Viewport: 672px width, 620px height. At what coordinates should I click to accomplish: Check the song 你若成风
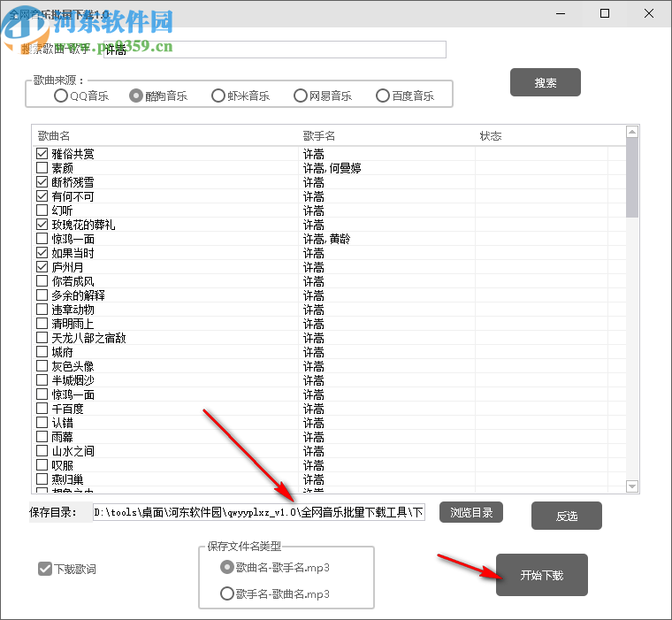[x=42, y=281]
